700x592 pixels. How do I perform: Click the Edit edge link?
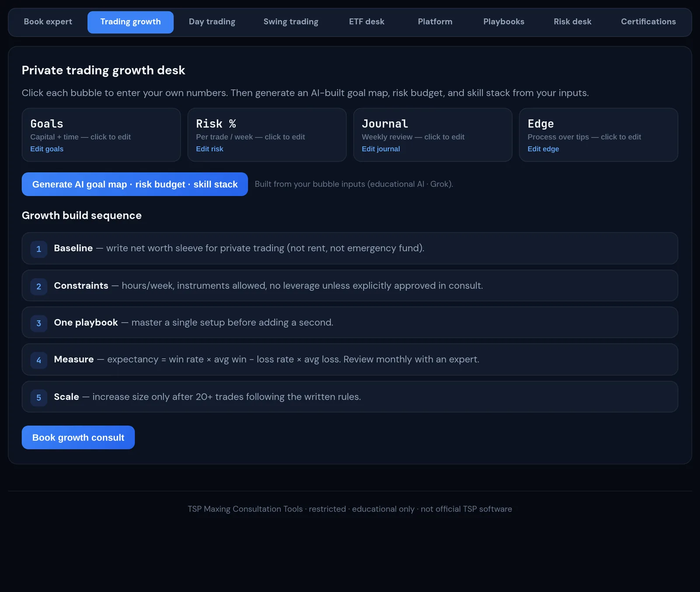pos(543,149)
